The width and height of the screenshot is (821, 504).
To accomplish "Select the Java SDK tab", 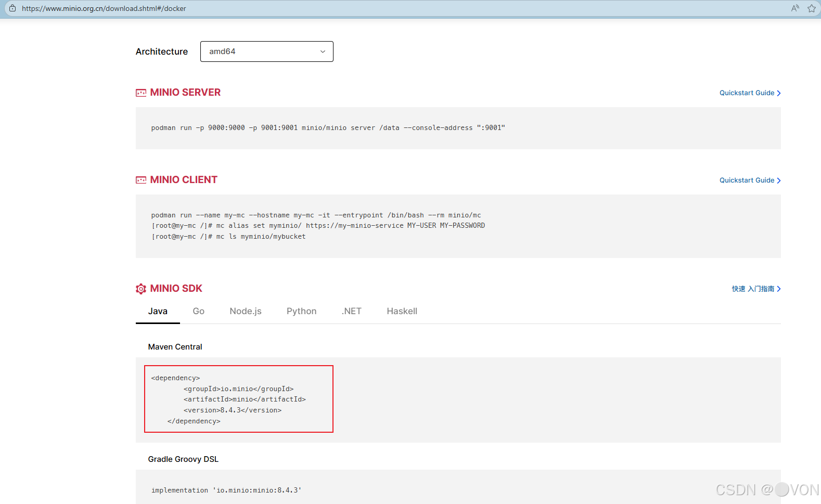I will click(x=158, y=311).
